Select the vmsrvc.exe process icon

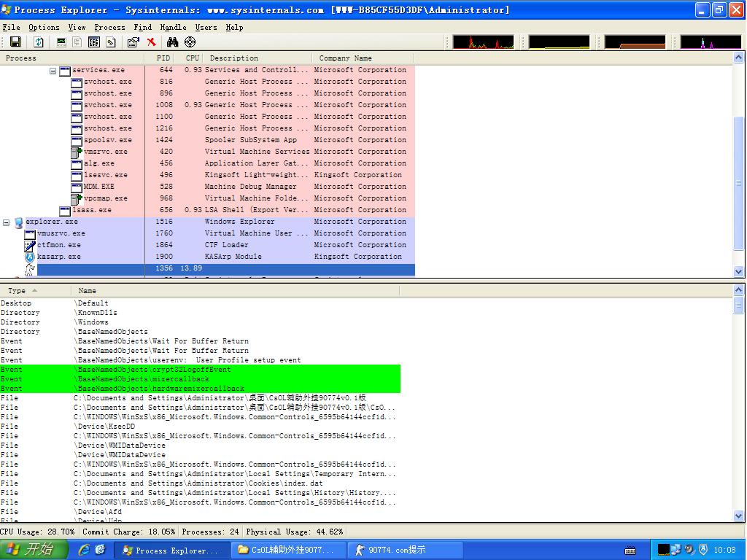point(76,152)
